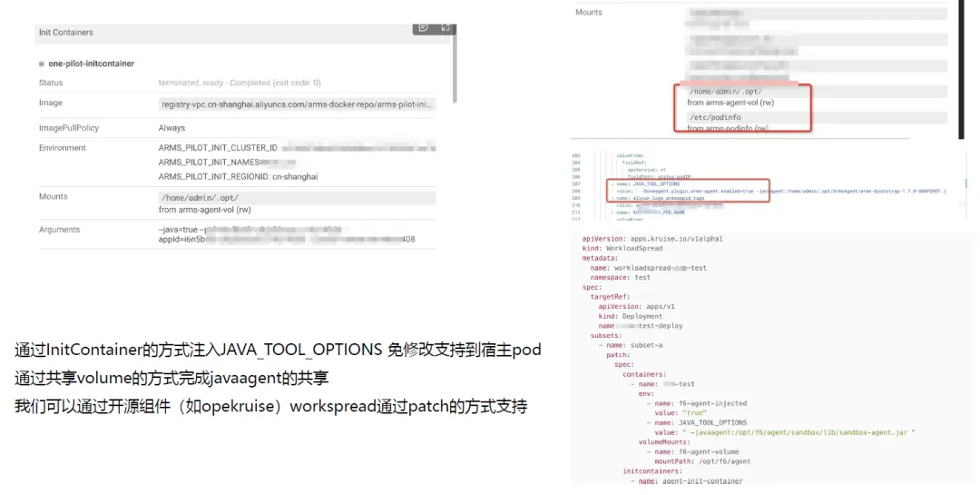Click the 'Mounts' label in top-right panel
980x495 pixels.
(589, 13)
